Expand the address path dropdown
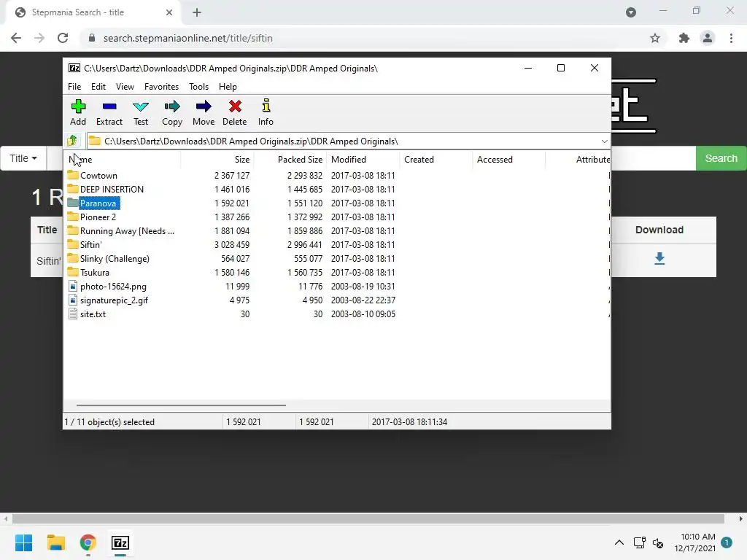The image size is (747, 560). (604, 141)
